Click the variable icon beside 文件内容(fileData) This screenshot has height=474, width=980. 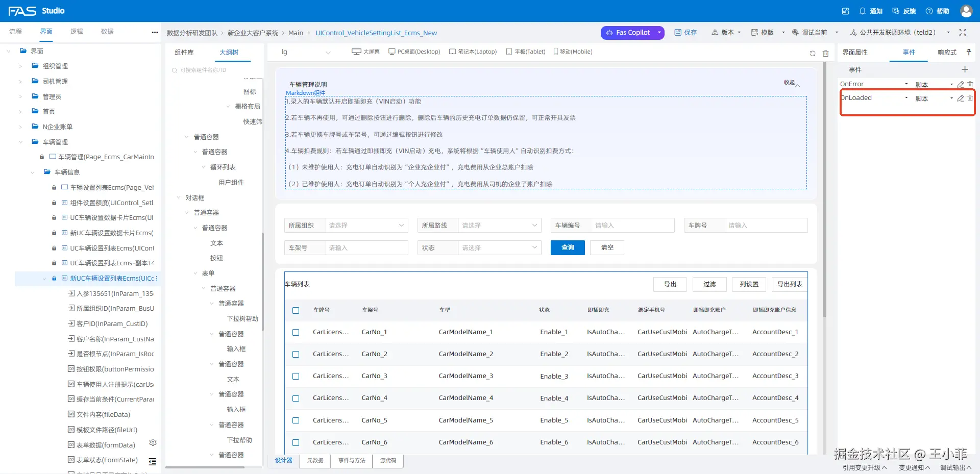click(x=71, y=414)
